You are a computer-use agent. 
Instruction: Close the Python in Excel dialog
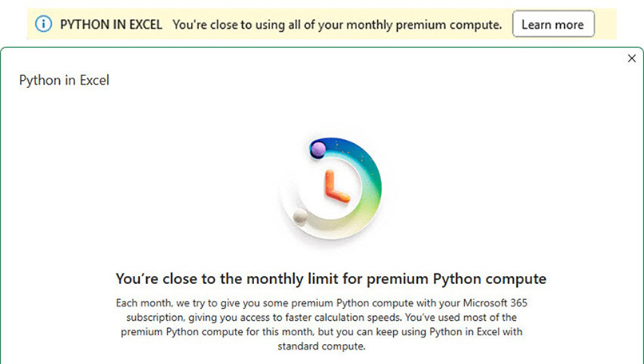point(632,58)
